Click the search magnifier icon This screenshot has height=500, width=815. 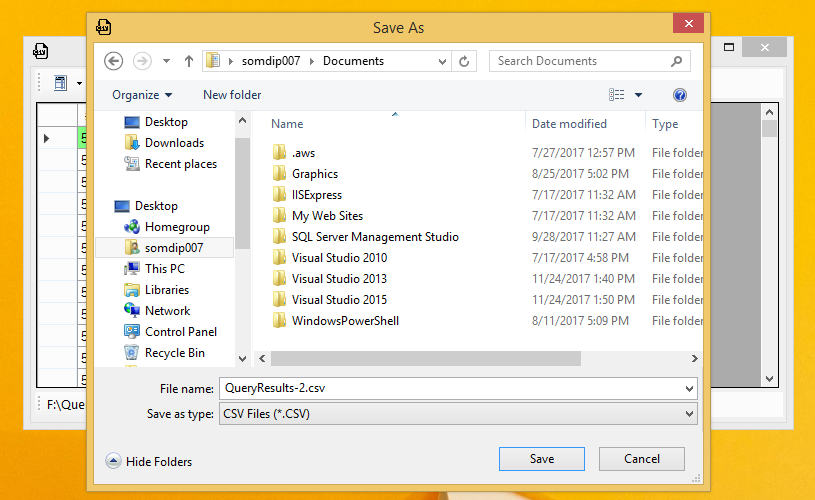tap(676, 61)
